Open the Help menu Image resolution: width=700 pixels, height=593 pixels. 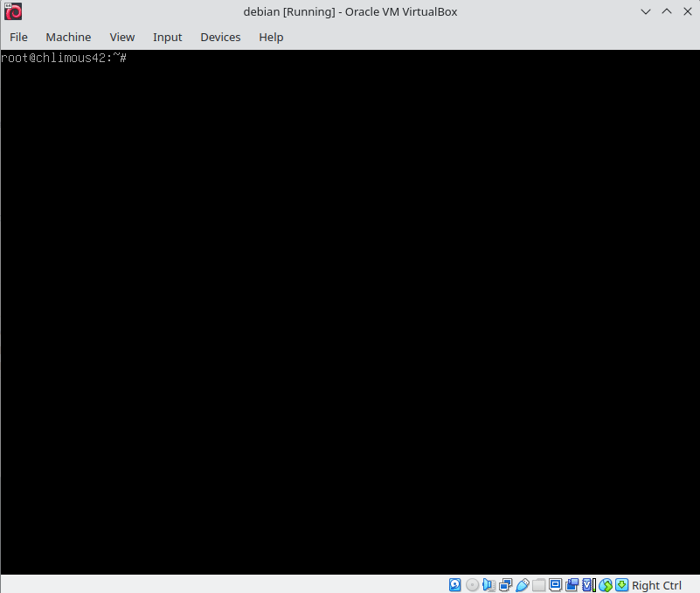click(x=271, y=37)
